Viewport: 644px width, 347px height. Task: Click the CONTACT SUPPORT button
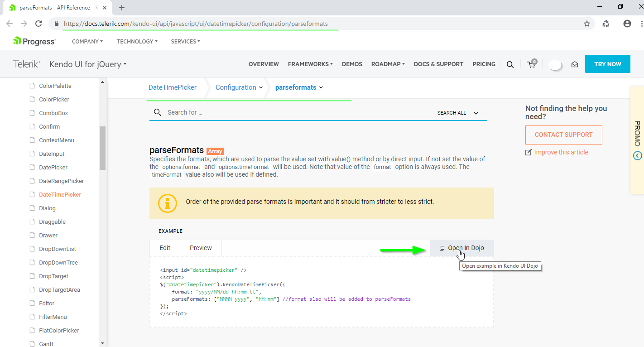click(564, 135)
